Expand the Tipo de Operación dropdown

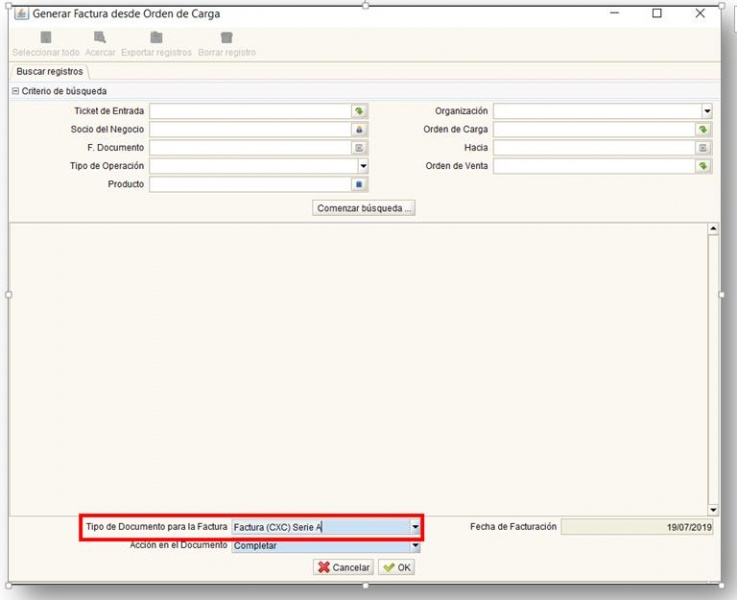363,166
